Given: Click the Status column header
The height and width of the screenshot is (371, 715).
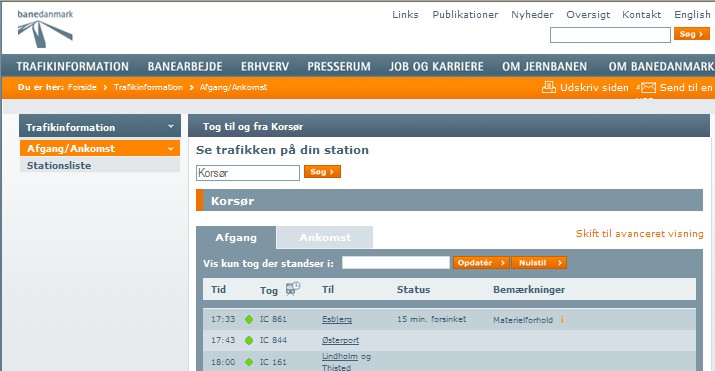Looking at the screenshot, I should (x=413, y=289).
